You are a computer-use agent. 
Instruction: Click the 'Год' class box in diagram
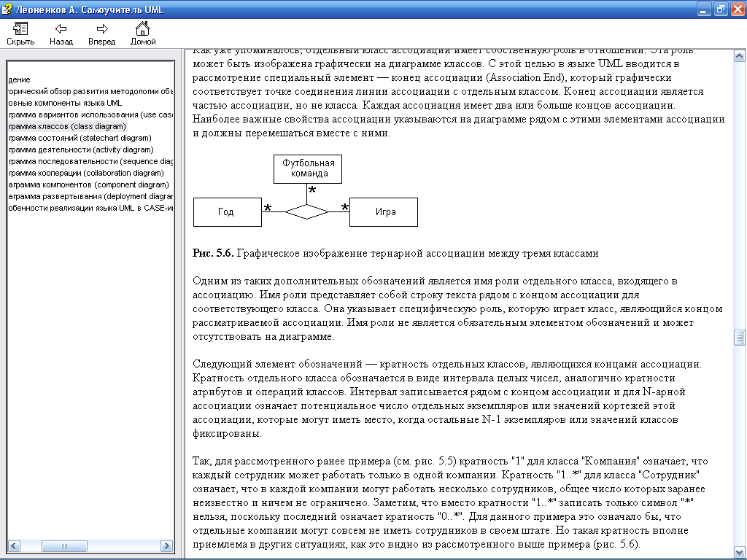pyautogui.click(x=228, y=212)
